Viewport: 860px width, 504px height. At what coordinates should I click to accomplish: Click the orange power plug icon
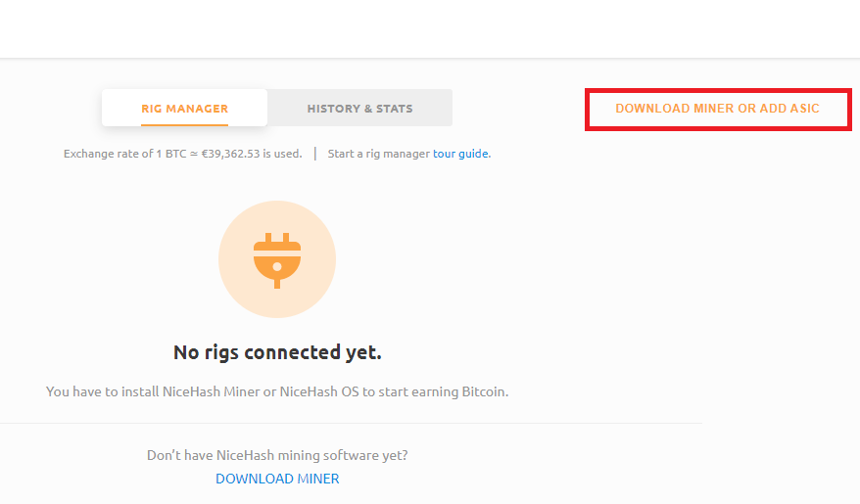pyautogui.click(x=277, y=259)
